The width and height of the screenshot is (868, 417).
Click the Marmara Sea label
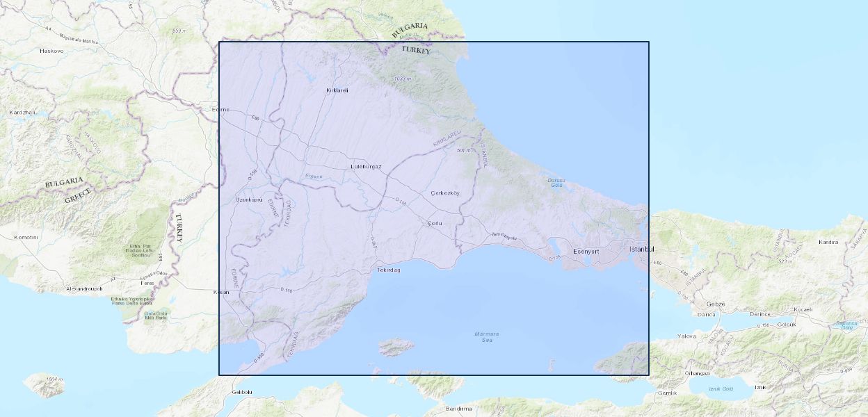point(487,337)
